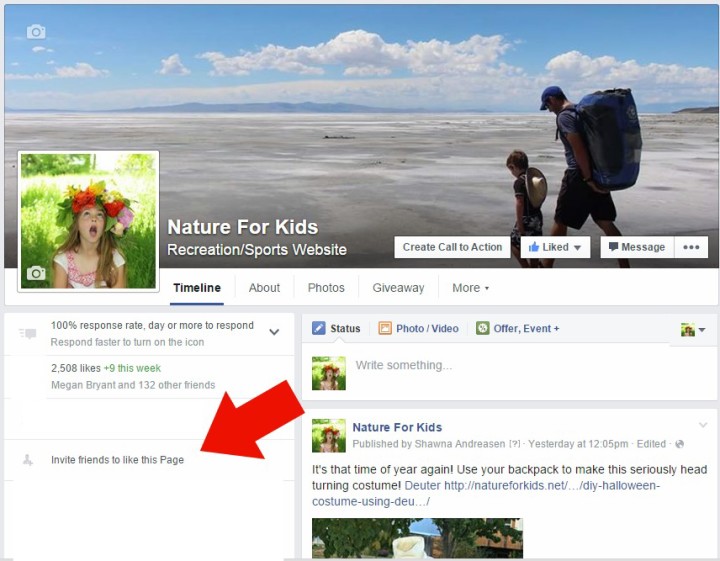Image resolution: width=720 pixels, height=561 pixels.
Task: Click the response rate message icon
Action: click(28, 333)
